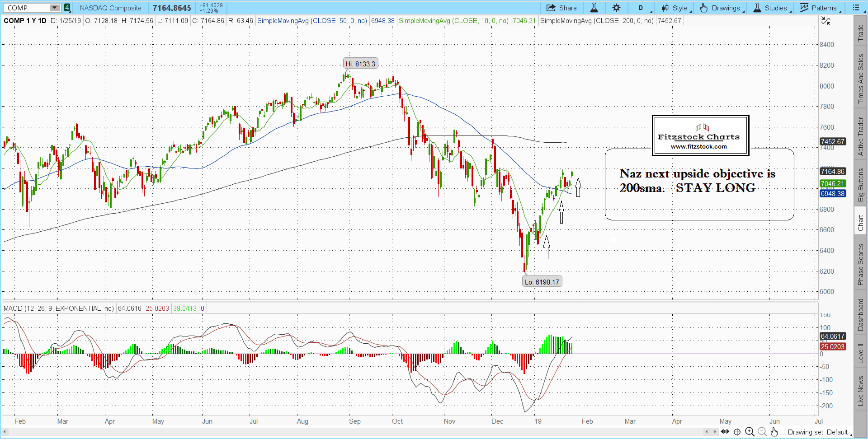Switch to the Live News side tab
The width and height of the screenshot is (868, 439).
[861, 391]
